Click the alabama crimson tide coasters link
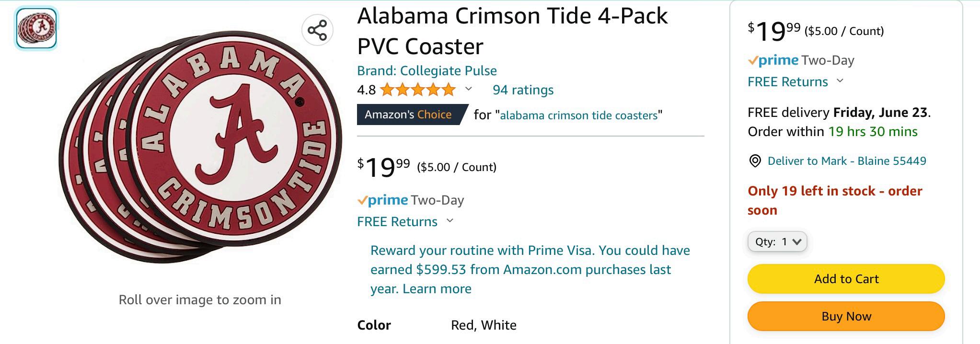Screen dimensions: 980x344 [578, 115]
